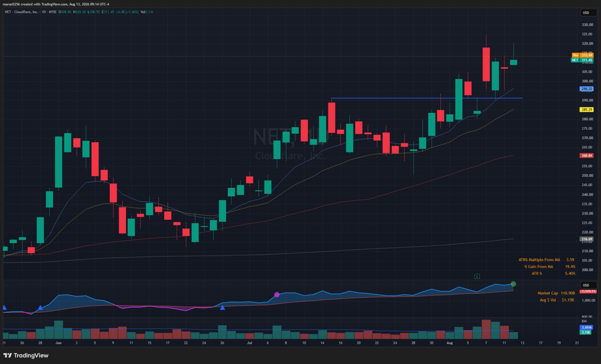Click the "NYSE" exchange label in the legend
The width and height of the screenshot is (601, 364).
tap(53, 12)
